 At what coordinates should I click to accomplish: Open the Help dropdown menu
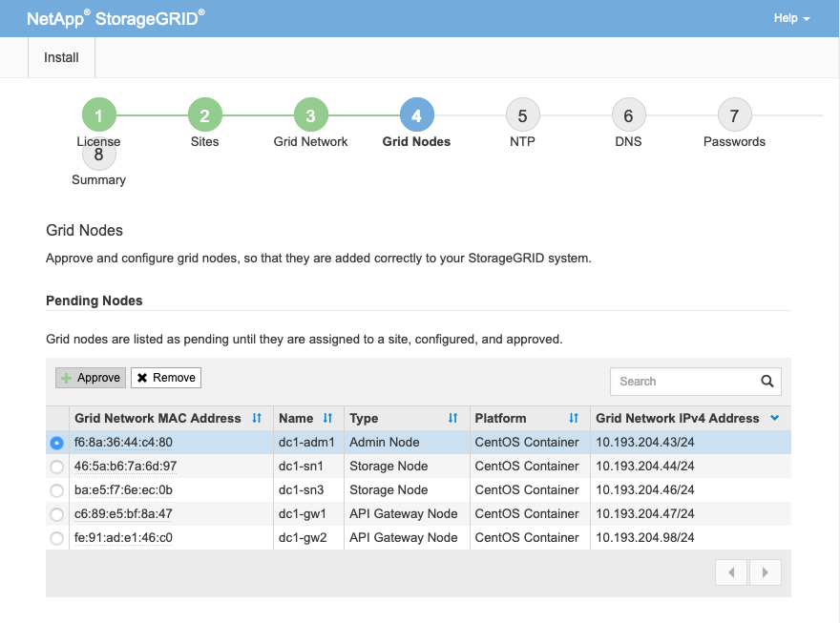(x=791, y=18)
